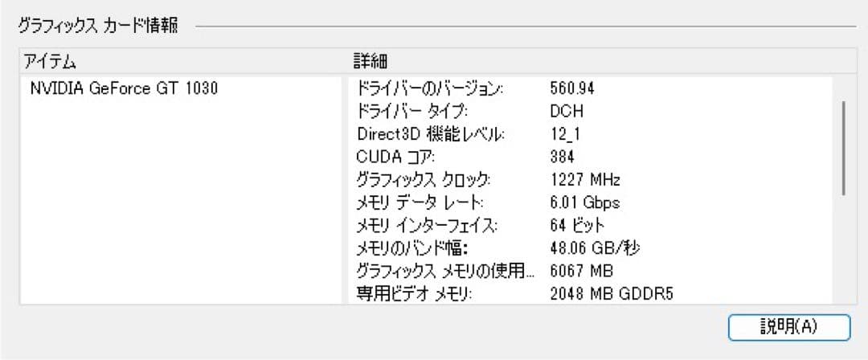Click the アイテム column header
The height and width of the screenshot is (360, 868).
[49, 62]
